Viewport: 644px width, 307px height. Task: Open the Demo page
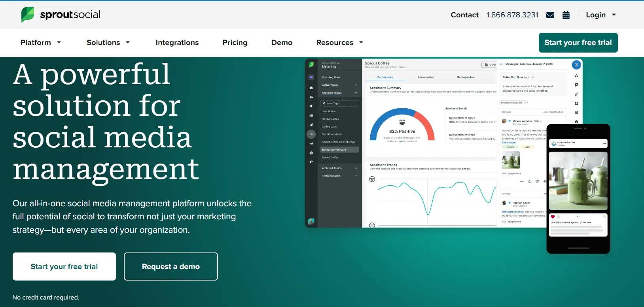[x=282, y=43]
